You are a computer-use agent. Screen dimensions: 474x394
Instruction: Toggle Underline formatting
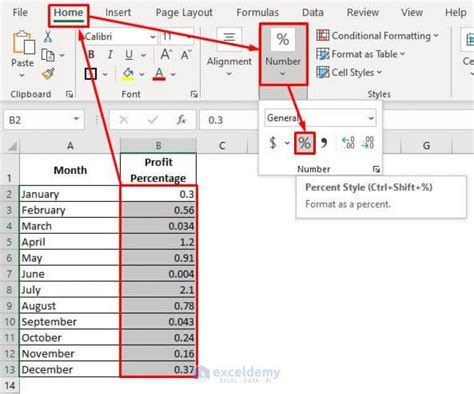[129, 55]
